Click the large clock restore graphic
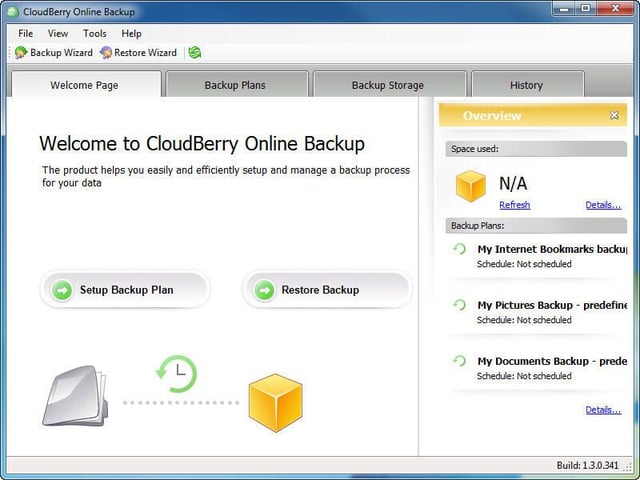The height and width of the screenshot is (480, 640). (177, 373)
